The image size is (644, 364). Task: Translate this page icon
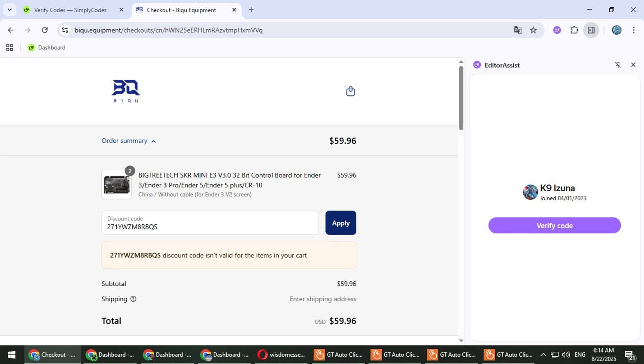(x=518, y=30)
